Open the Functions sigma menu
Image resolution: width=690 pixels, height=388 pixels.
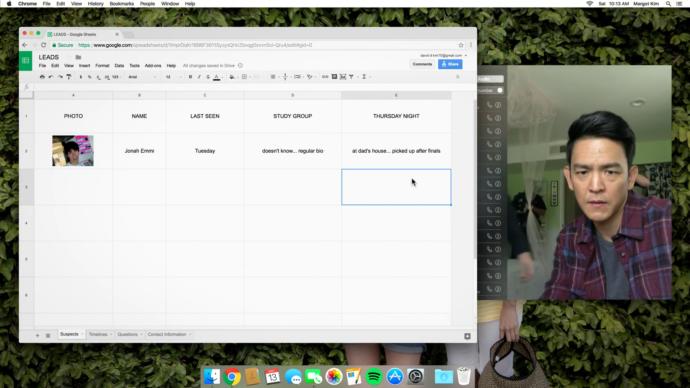364,77
